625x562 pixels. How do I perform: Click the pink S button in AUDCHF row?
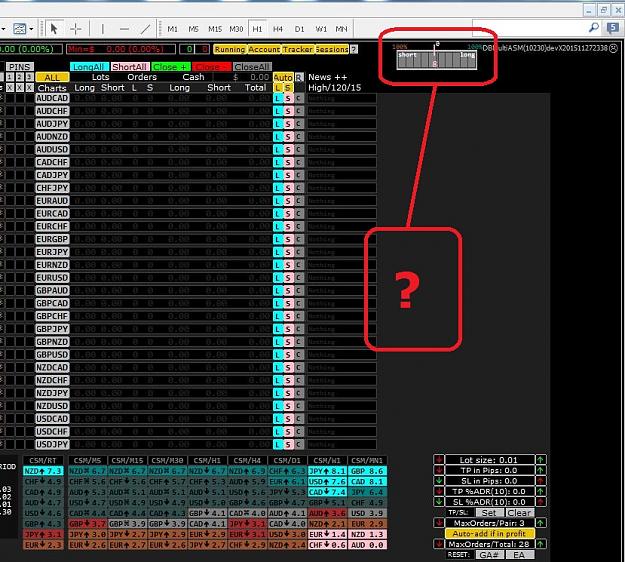coord(288,111)
